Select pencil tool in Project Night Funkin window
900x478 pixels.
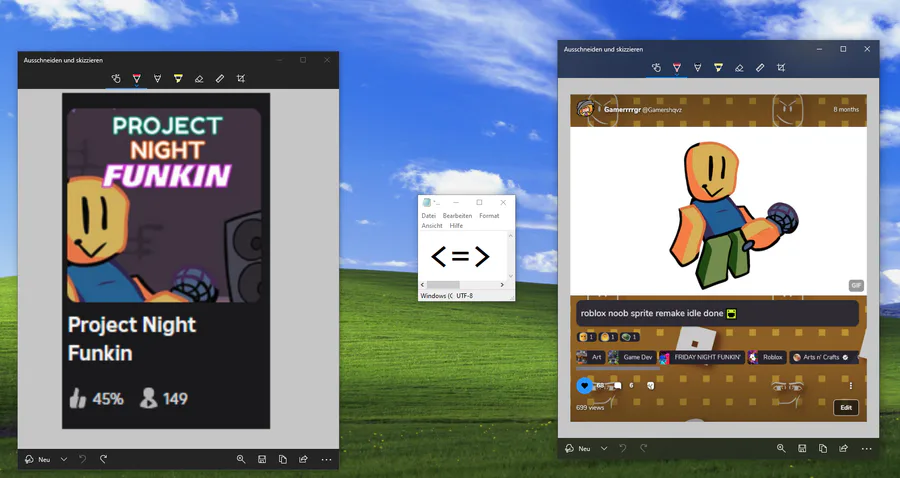[157, 79]
